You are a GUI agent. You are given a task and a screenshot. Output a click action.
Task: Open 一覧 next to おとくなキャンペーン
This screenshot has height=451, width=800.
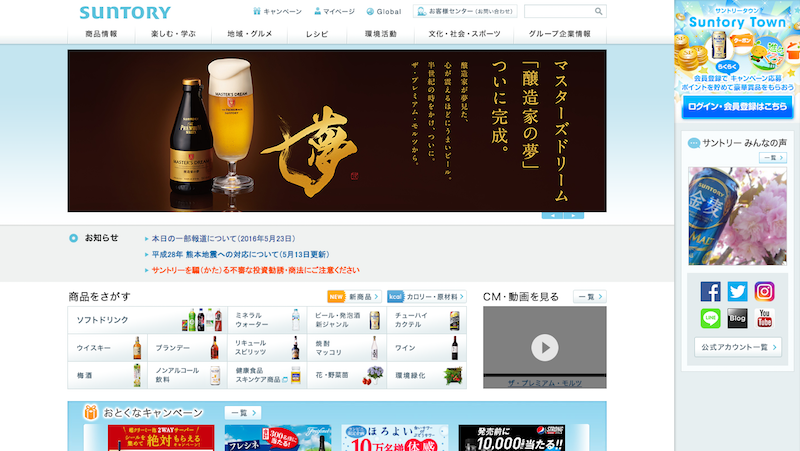pos(243,412)
